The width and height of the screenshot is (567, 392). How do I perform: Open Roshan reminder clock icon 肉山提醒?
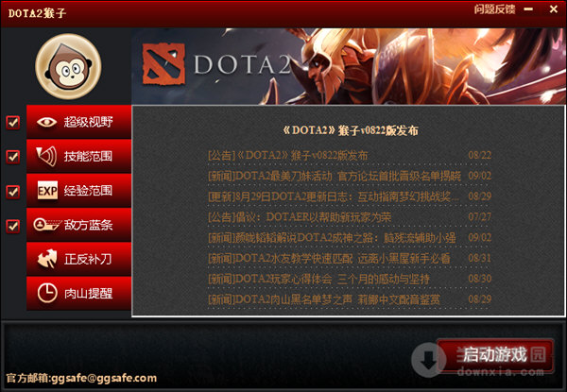coord(47,293)
